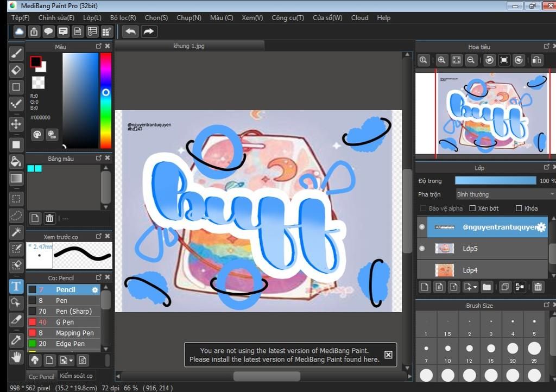Select the Eraser tool
Screen dimensions: 556x392
pos(16,70)
